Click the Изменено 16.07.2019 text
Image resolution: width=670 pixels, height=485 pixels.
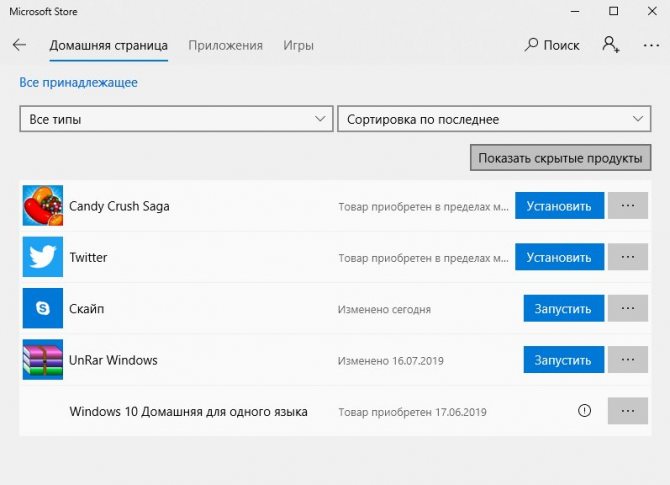tap(391, 361)
